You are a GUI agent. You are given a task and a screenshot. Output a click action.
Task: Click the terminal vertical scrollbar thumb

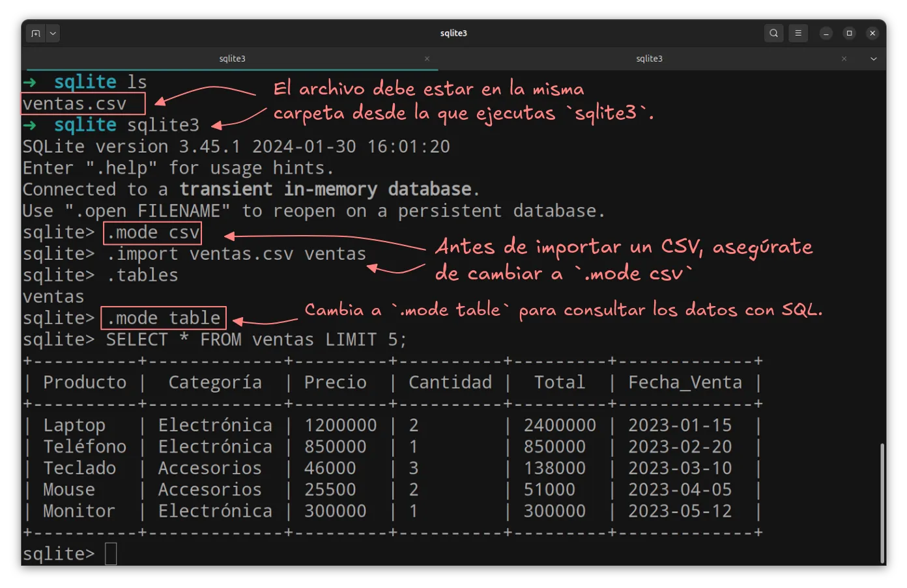pyautogui.click(x=882, y=501)
